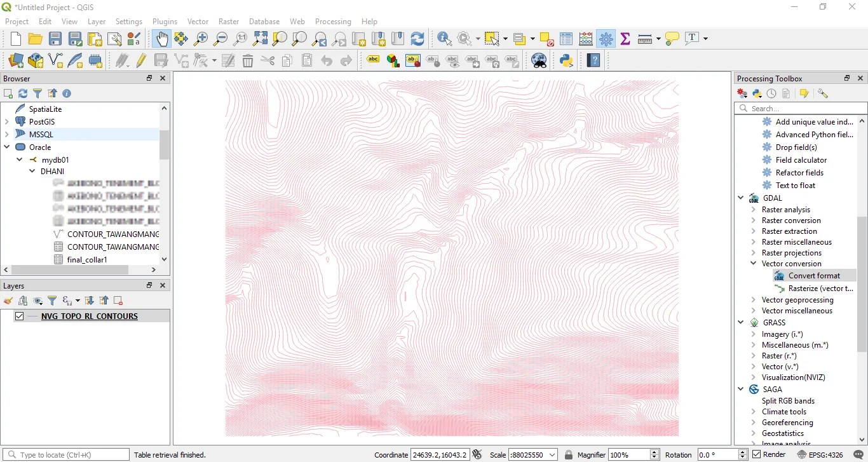Open the Processing menu

pos(333,21)
